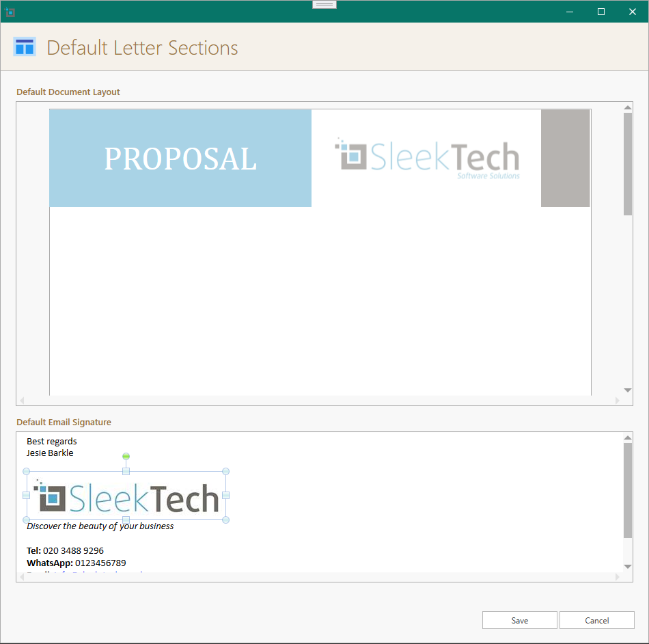Maximize the Default Letter Sections window
Screen dimensions: 649x644
[x=601, y=12]
